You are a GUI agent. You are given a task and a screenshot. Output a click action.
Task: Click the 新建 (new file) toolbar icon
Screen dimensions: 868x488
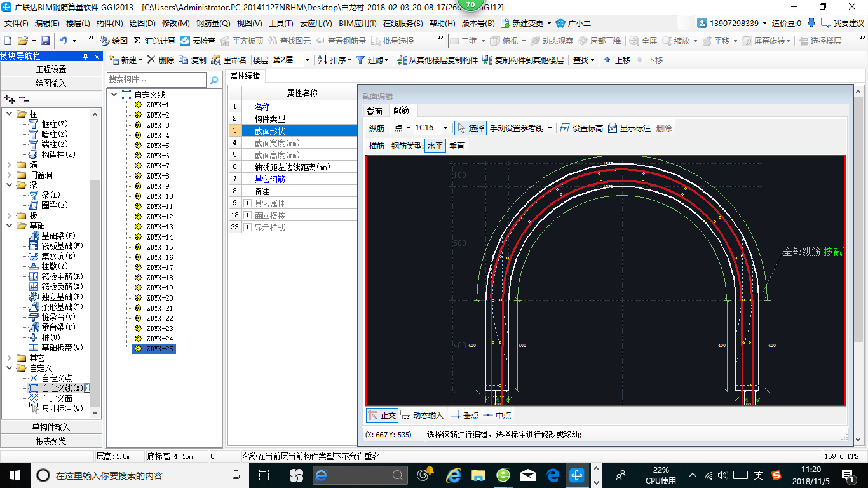click(8, 41)
